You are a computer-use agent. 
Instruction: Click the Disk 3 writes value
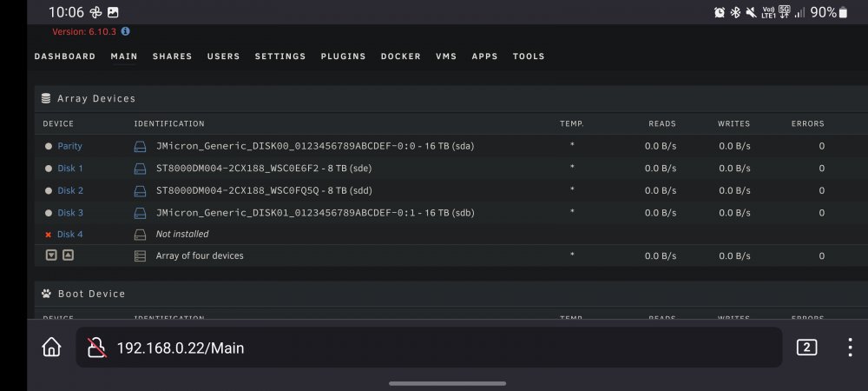734,213
